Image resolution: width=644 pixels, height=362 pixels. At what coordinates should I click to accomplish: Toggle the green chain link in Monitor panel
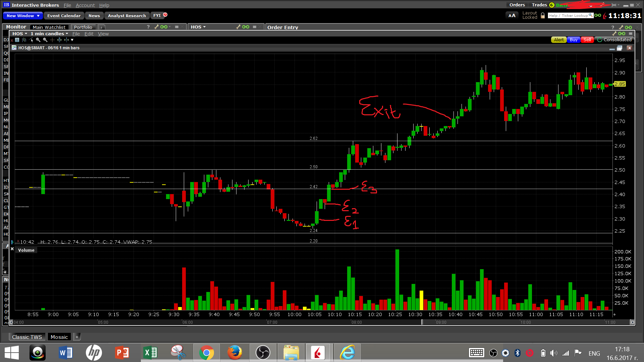(x=164, y=27)
